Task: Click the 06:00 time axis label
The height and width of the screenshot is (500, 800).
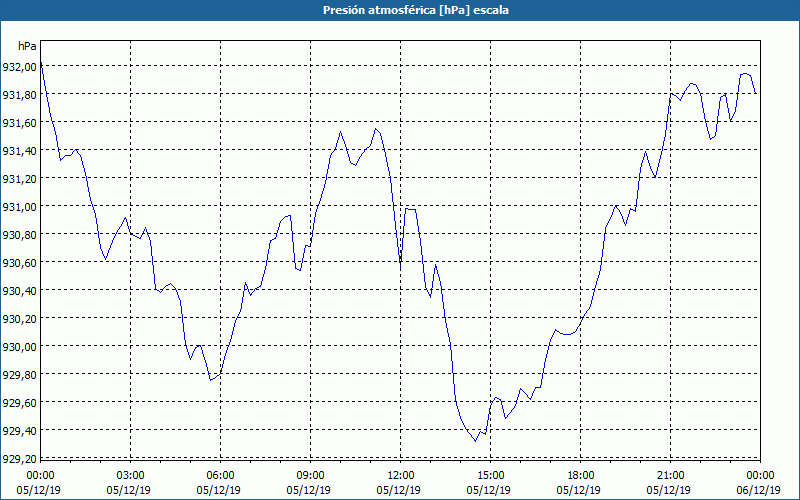Action: click(220, 476)
